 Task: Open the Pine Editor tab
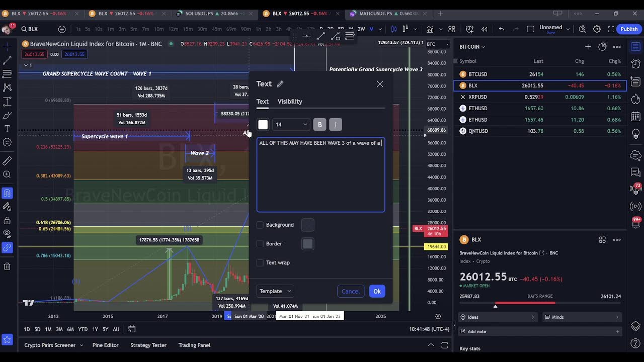tap(105, 345)
